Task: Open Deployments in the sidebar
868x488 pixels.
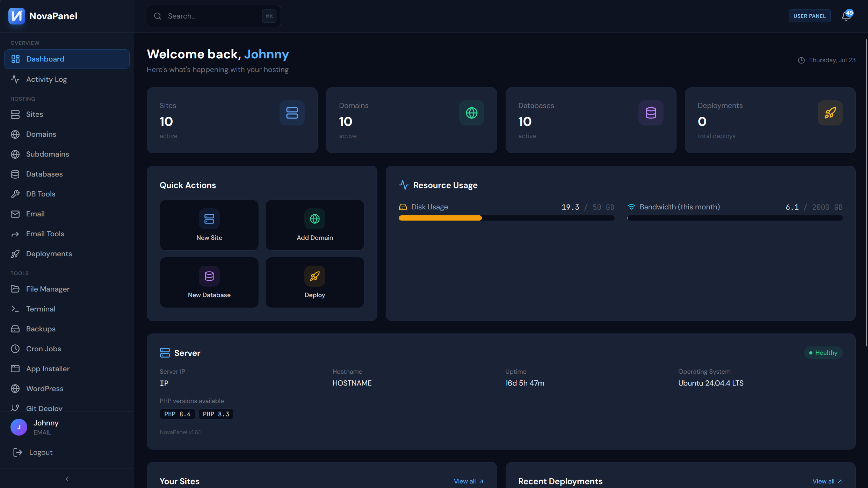Action: click(67, 254)
